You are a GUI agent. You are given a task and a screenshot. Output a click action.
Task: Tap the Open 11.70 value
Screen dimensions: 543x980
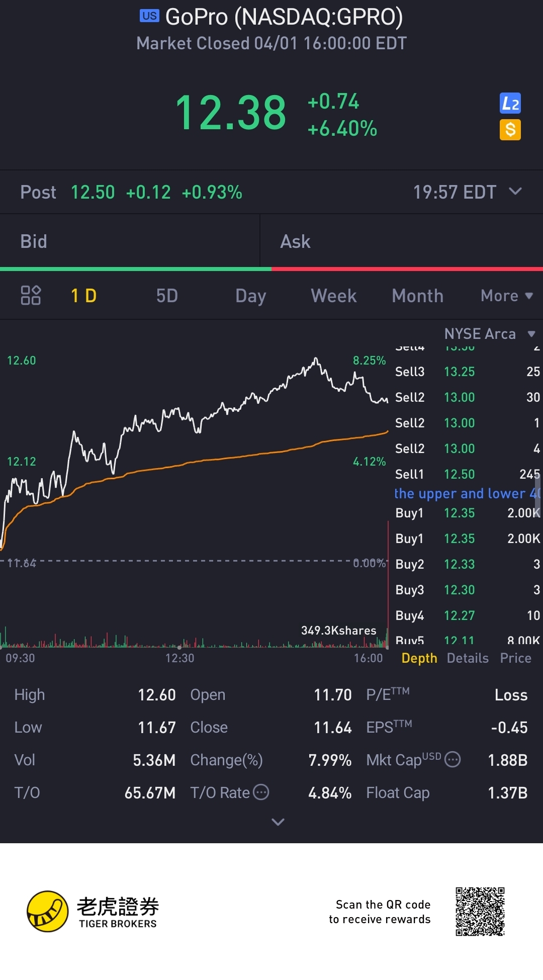click(x=332, y=695)
